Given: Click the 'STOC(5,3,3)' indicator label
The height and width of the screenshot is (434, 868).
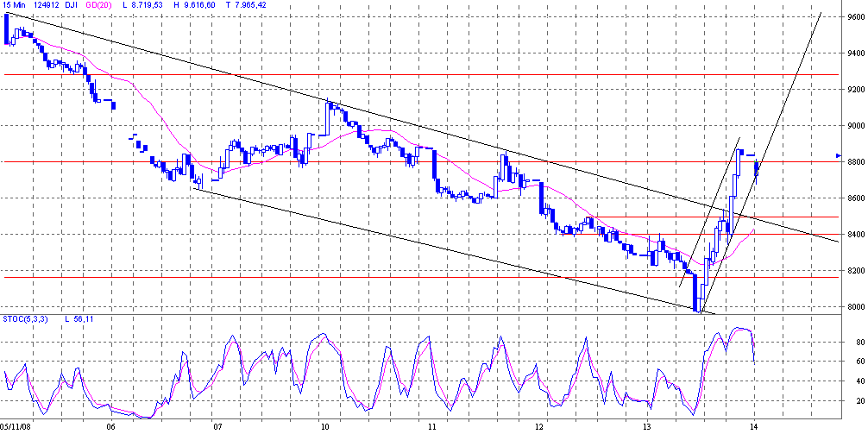Looking at the screenshot, I should coord(24,319).
